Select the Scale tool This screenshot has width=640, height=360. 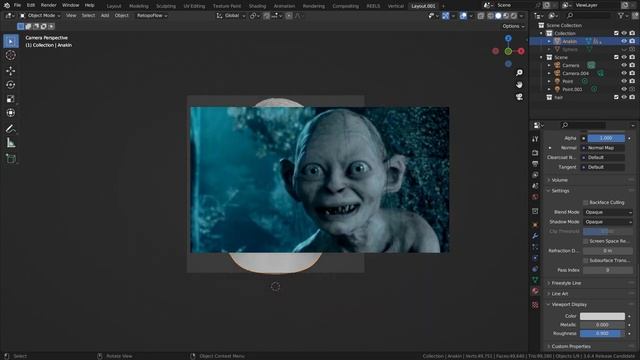[11, 99]
